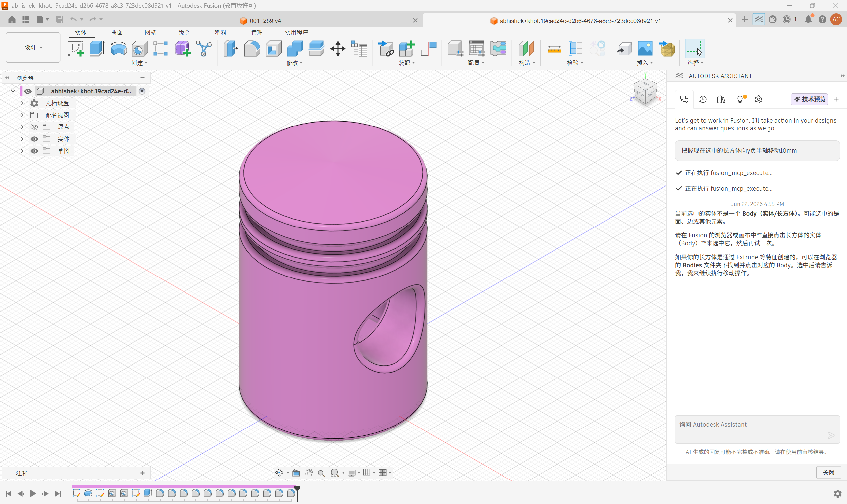Open timeline settings gear
Image resolution: width=847 pixels, height=504 pixels.
coord(837,493)
